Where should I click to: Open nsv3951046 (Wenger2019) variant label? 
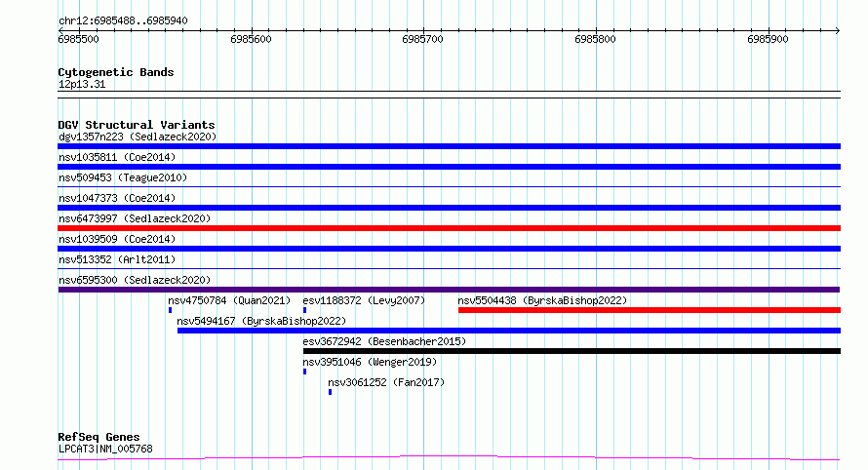pos(370,362)
